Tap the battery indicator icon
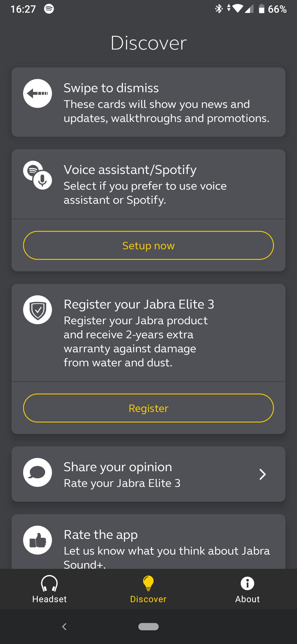Image resolution: width=297 pixels, height=644 pixels. tap(262, 9)
